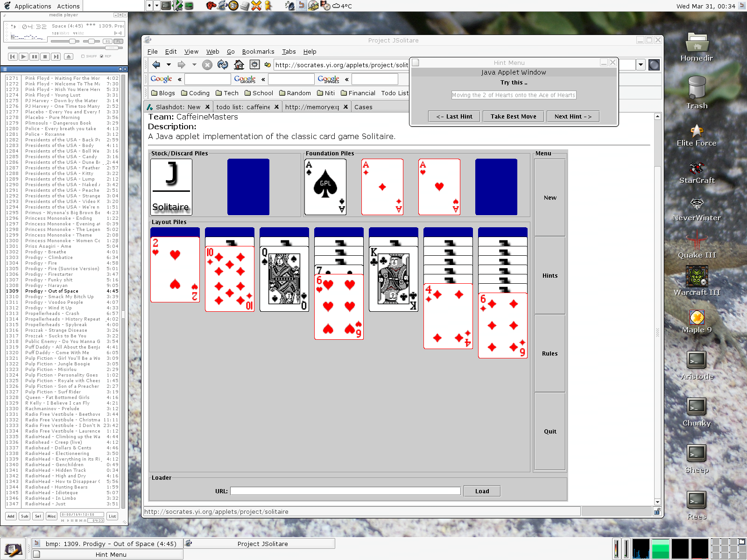This screenshot has height=560, width=747.
Task: Stop playback in media player
Action: tap(45, 56)
